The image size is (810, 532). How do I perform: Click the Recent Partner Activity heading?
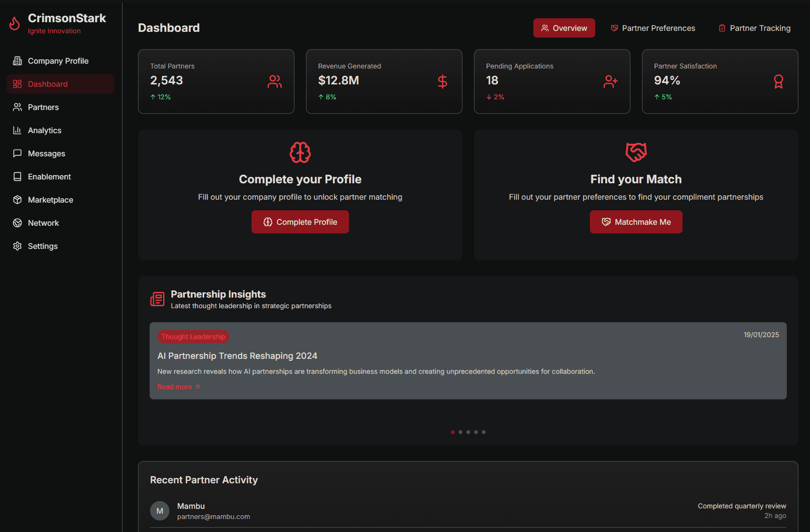(204, 480)
